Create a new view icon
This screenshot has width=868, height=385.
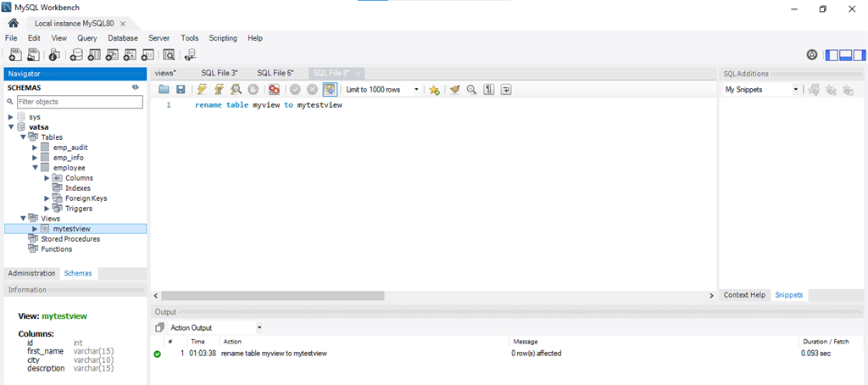112,54
